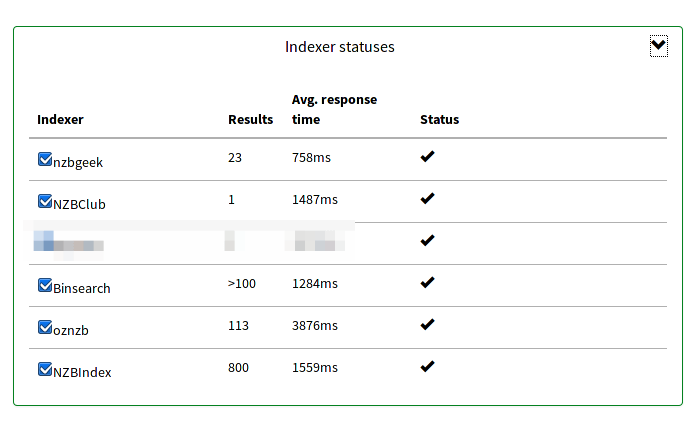
Task: Toggle the NZBClub indexer checkbox
Action: (45, 201)
